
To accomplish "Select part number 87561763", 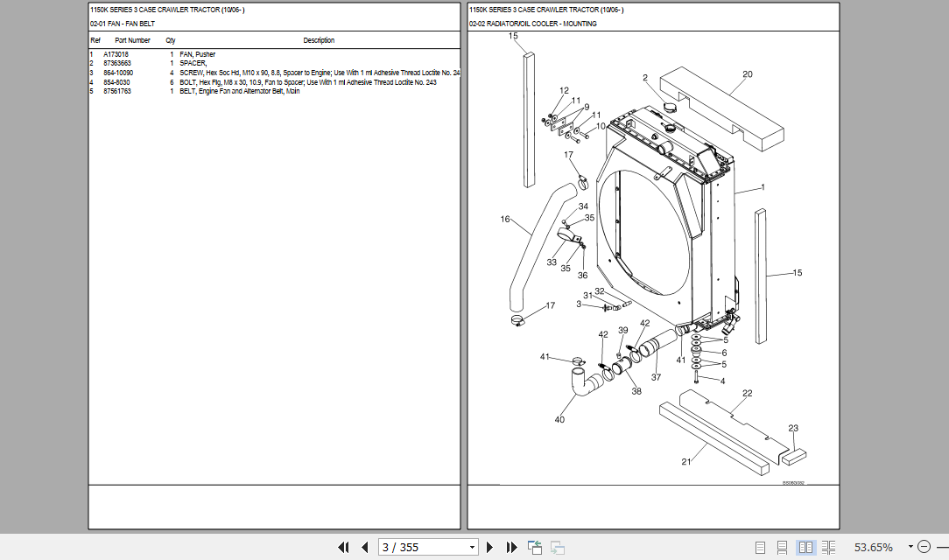I will coord(116,91).
